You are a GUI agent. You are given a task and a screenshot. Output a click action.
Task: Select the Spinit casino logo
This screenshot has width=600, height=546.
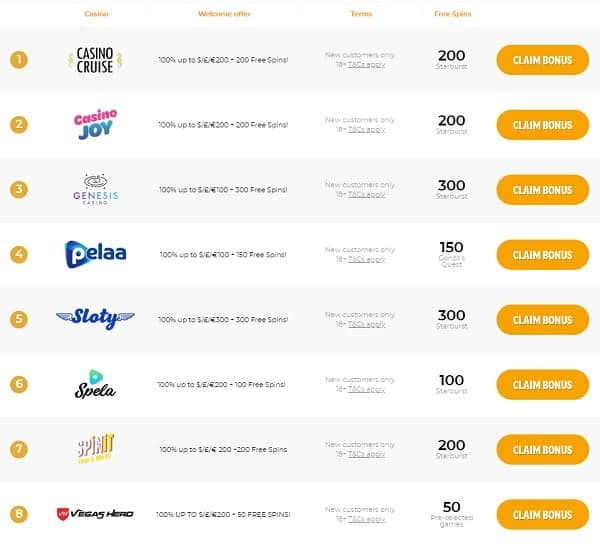tap(95, 449)
